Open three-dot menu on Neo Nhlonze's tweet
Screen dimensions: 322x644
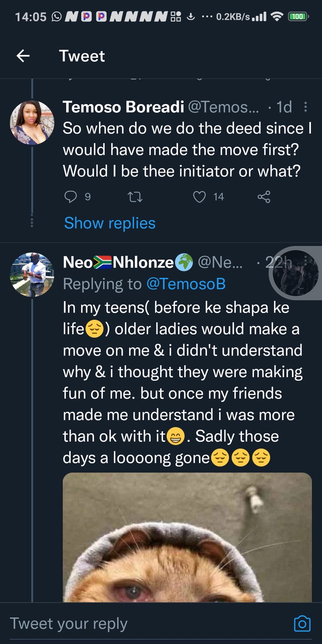pyautogui.click(x=305, y=262)
